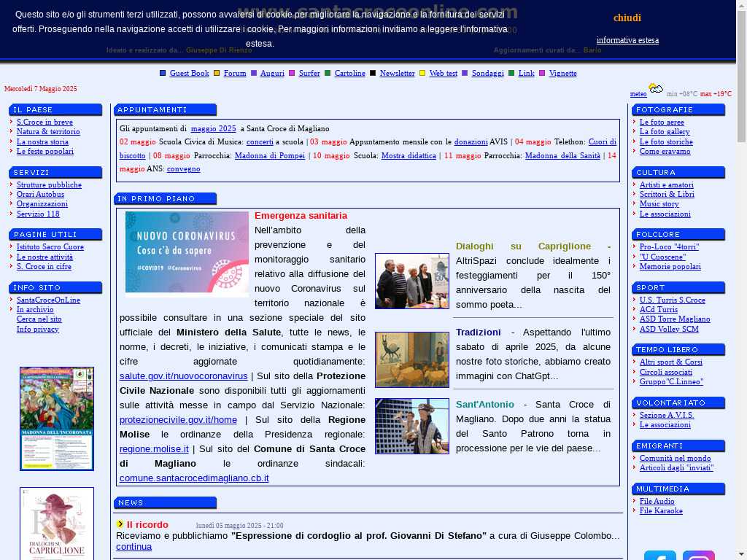Open Music story link
747x560 pixels.
(659, 204)
